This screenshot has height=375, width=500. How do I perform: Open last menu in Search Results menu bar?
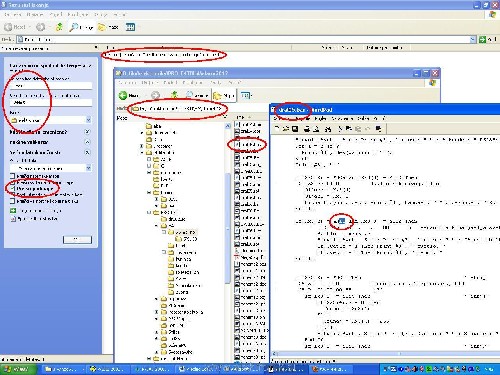point(119,15)
